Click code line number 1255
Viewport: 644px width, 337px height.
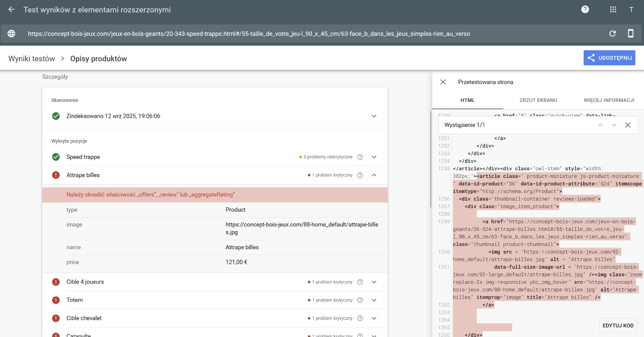(444, 168)
